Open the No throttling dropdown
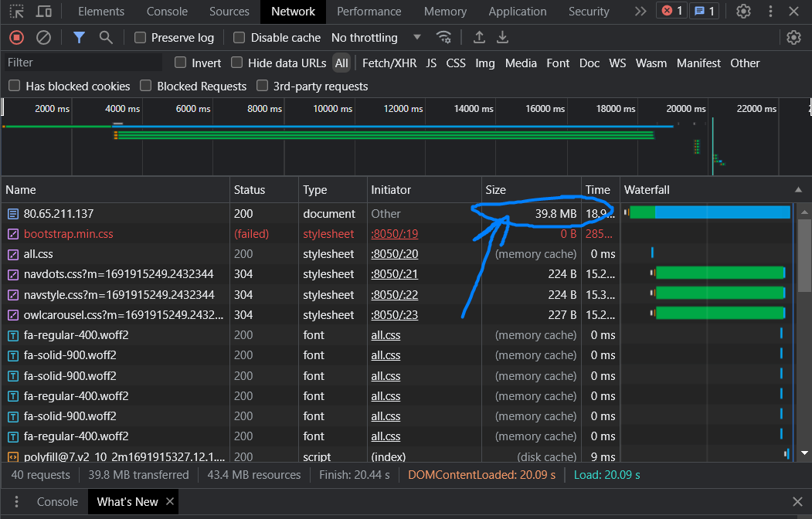812x519 pixels. 376,37
